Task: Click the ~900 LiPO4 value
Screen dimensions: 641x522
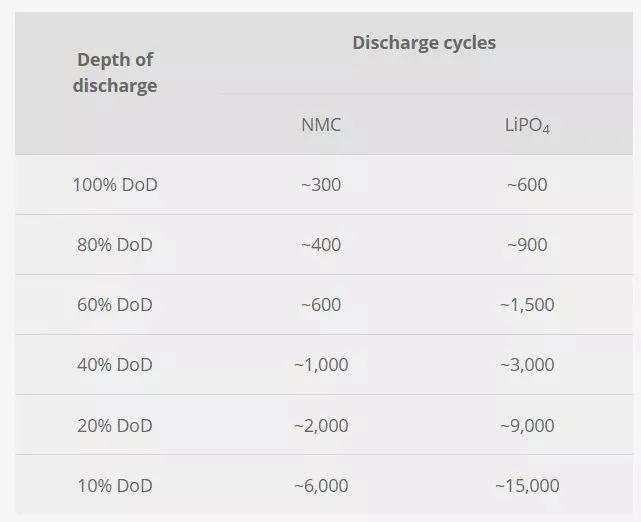Action: 526,245
